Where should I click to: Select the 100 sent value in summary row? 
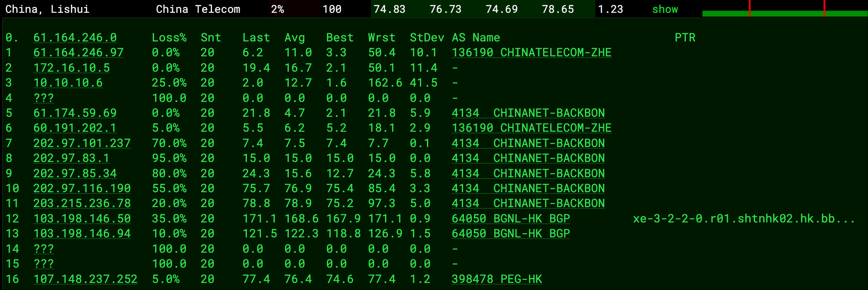click(332, 9)
